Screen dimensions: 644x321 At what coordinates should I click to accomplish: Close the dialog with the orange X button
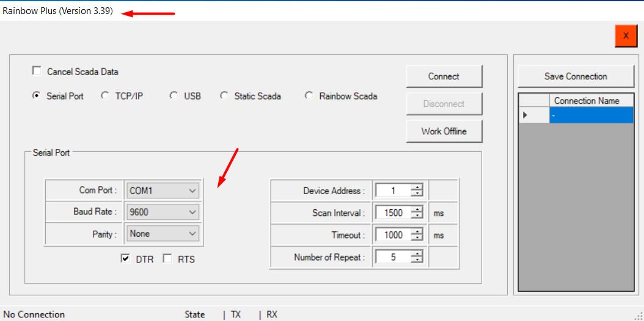coord(626,35)
